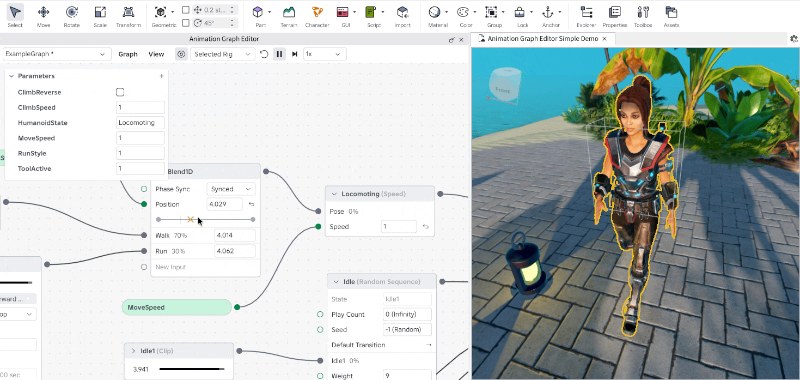Show the Explorer panel

[x=586, y=16]
